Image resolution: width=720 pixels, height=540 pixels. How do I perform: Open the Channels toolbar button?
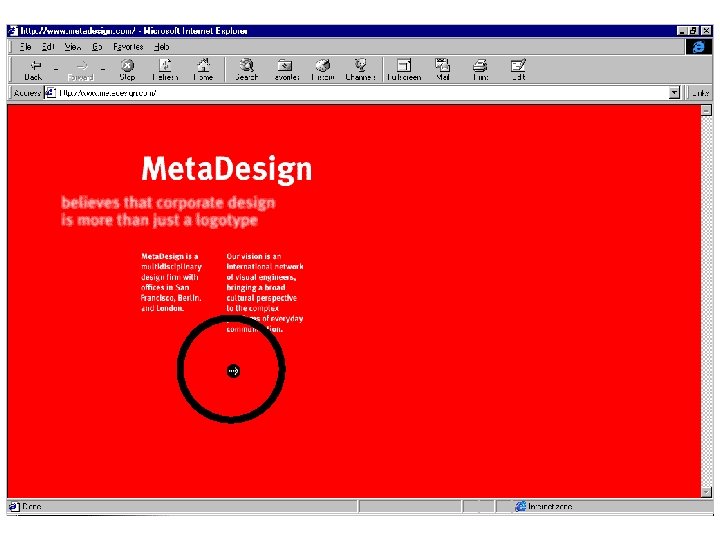pos(360,70)
